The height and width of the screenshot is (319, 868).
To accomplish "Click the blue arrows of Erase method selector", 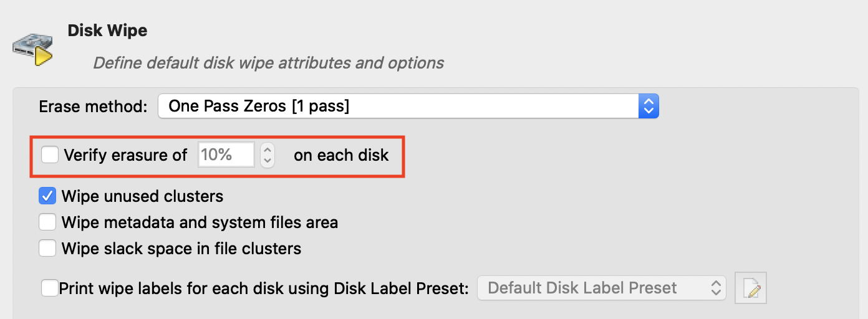I will click(x=649, y=107).
